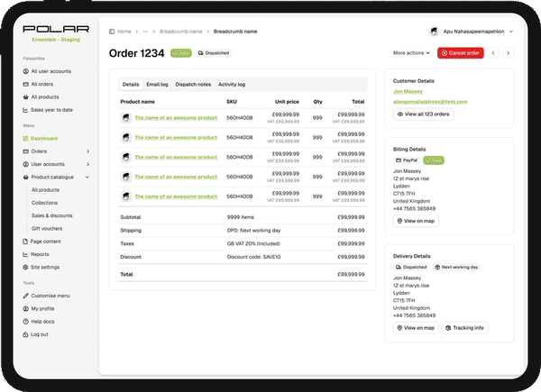Click View all 123 orders button
Screen dimensions: 541x392
(424, 114)
